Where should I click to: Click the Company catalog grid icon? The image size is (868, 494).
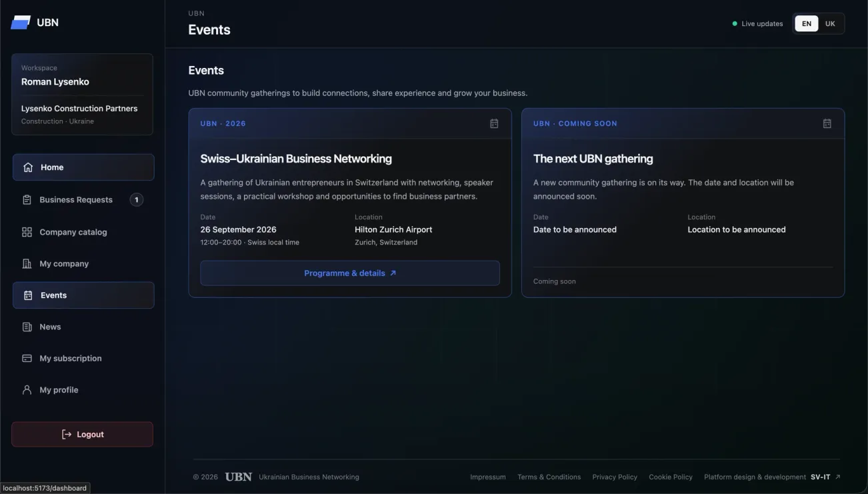27,232
